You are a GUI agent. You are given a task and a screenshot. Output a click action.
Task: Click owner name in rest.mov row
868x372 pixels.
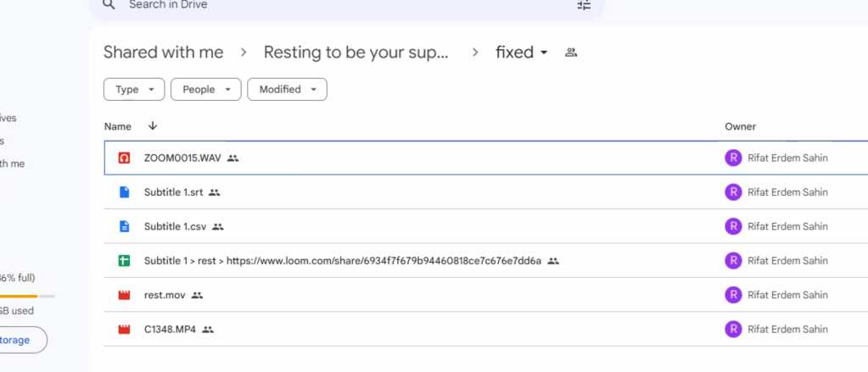(x=787, y=295)
